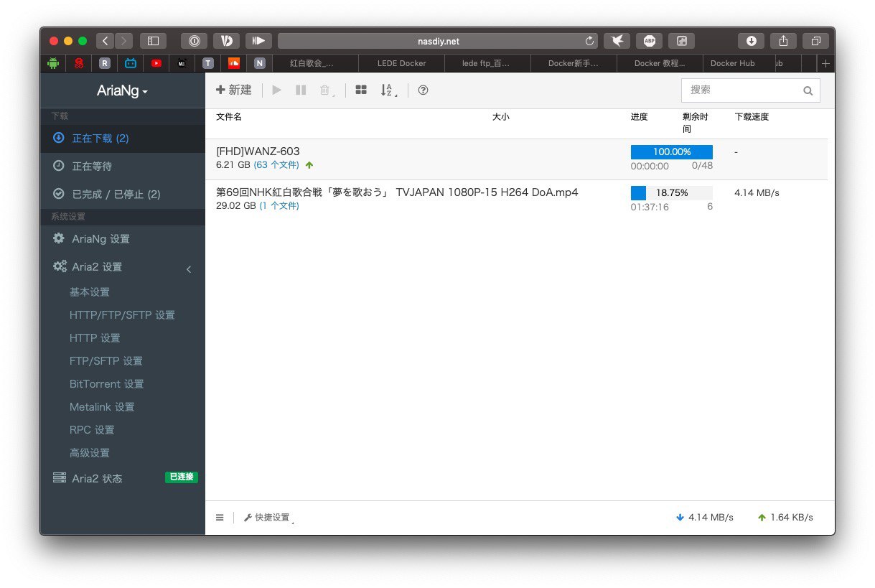
Task: Open the Safari downloads icon
Action: (751, 41)
